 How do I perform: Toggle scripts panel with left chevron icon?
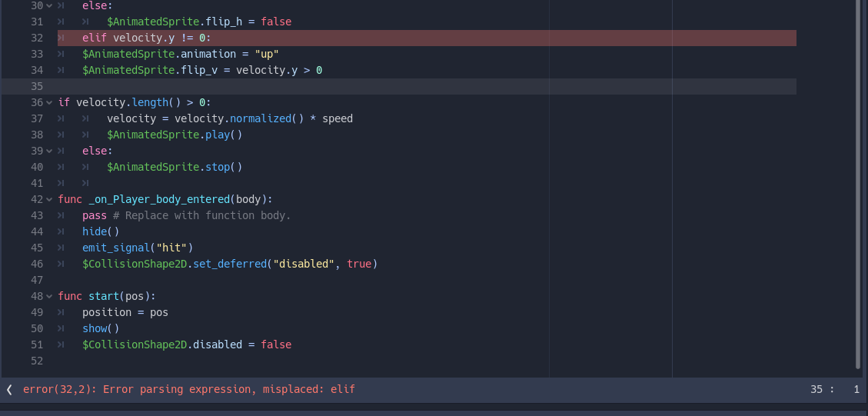9,389
